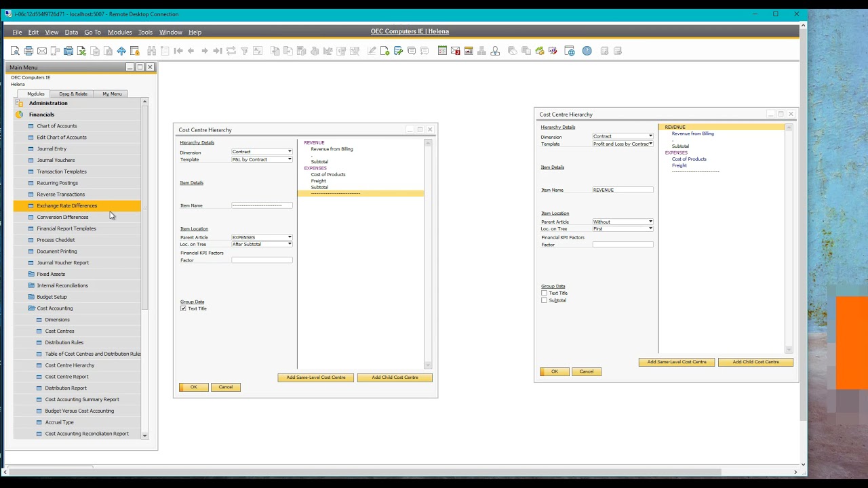Image resolution: width=868 pixels, height=488 pixels.
Task: Click the Send Email envelope icon
Action: pyautogui.click(x=42, y=51)
